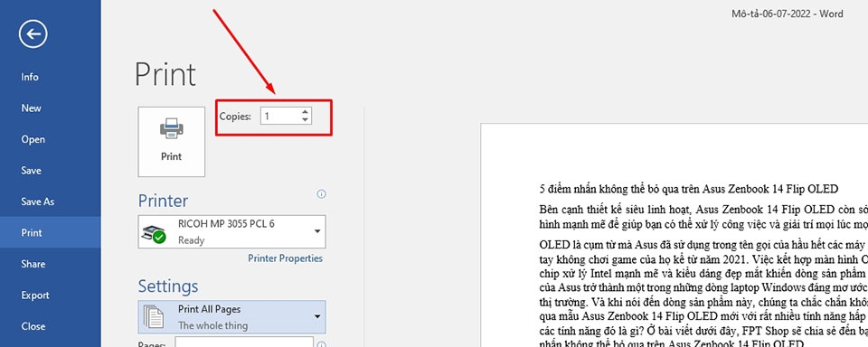The height and width of the screenshot is (347, 868).
Task: Select New in the backstage menu
Action: pyautogui.click(x=31, y=108)
